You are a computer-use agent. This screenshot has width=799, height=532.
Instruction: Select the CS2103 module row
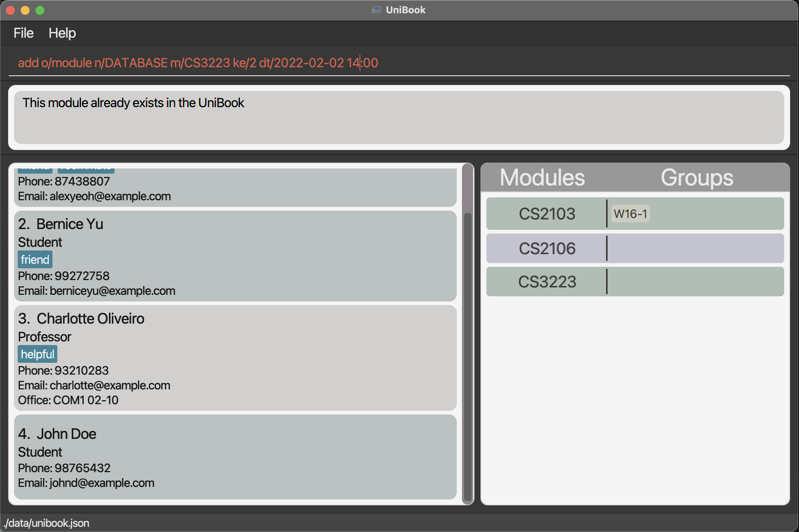(x=547, y=214)
